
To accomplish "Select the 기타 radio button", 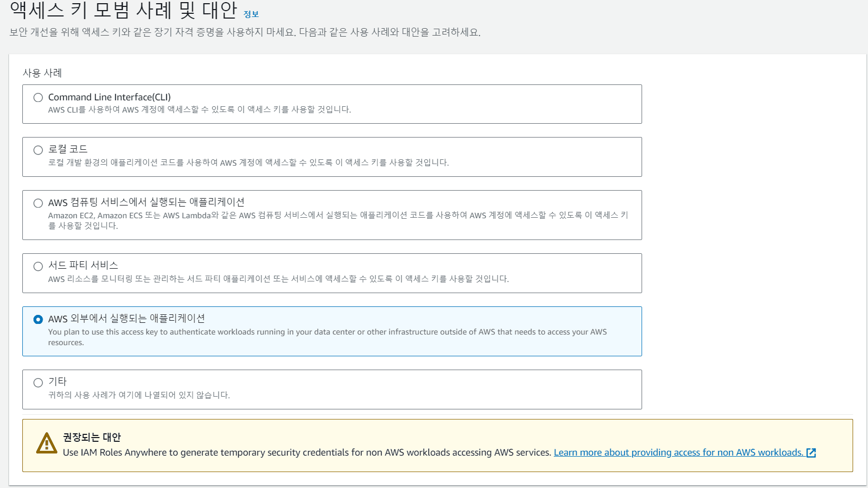I will point(38,383).
